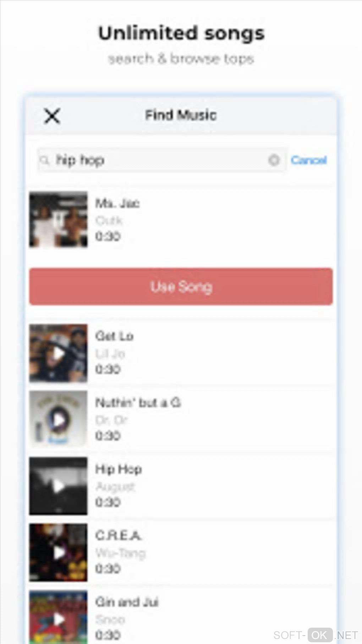The height and width of the screenshot is (644, 362).
Task: Play the C.R.E.A. song preview
Action: 58,552
